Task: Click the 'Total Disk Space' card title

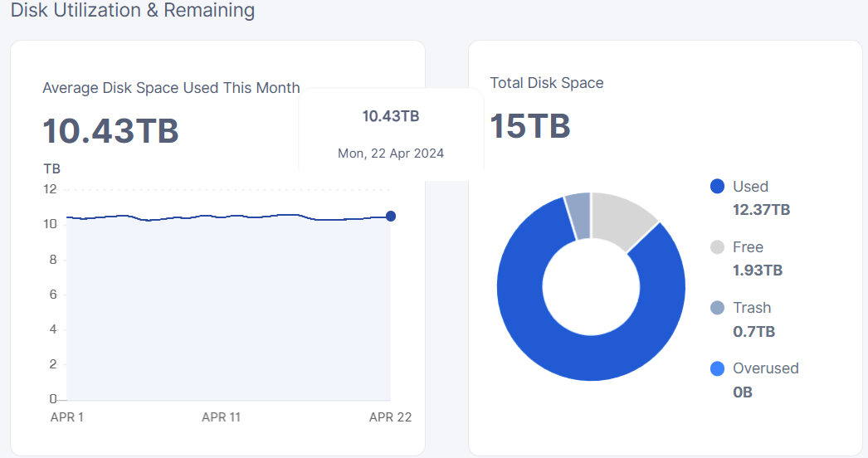Action: coord(547,83)
